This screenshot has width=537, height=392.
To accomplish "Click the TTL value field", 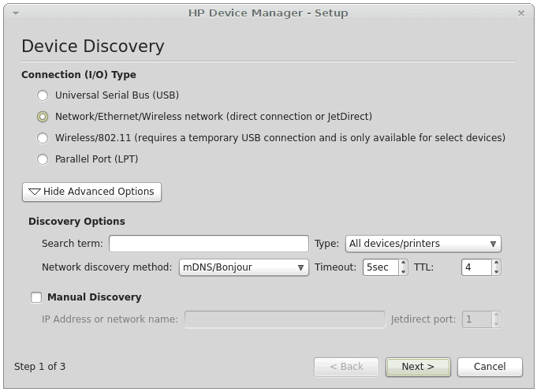I will coord(476,267).
